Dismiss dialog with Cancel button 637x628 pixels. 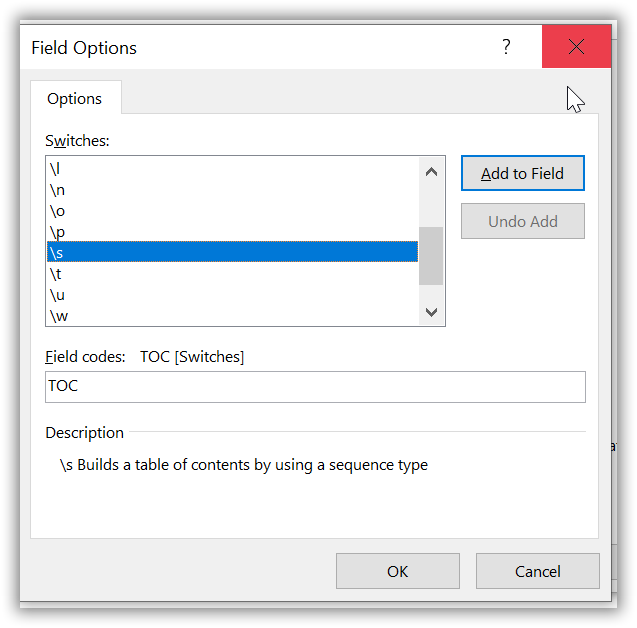coord(537,571)
